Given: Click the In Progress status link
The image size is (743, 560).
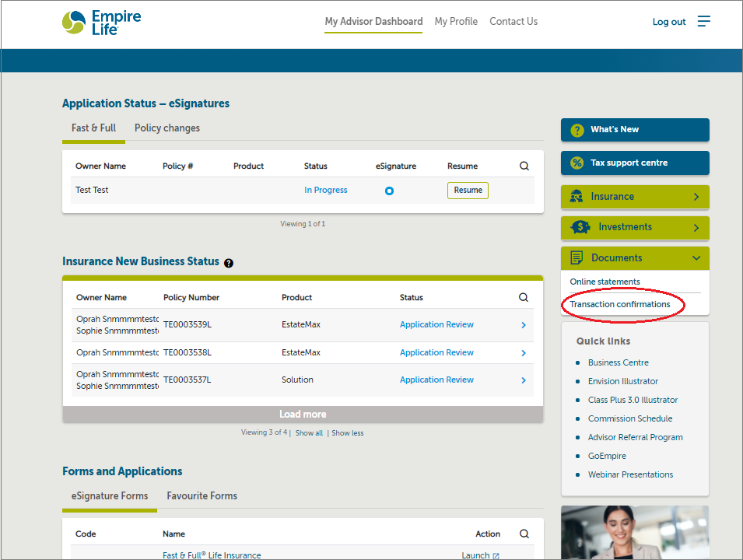Looking at the screenshot, I should [325, 190].
